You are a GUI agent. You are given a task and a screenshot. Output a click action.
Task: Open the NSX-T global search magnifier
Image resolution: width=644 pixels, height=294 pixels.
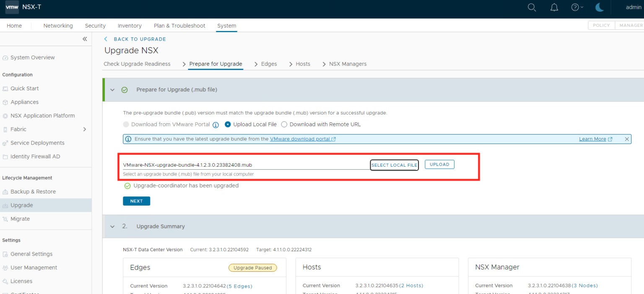pyautogui.click(x=532, y=7)
